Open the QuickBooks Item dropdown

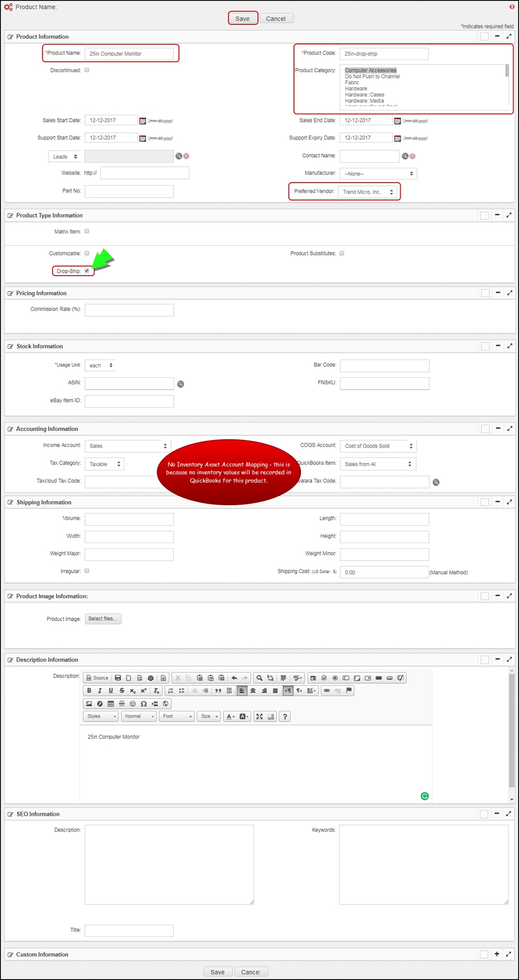378,464
